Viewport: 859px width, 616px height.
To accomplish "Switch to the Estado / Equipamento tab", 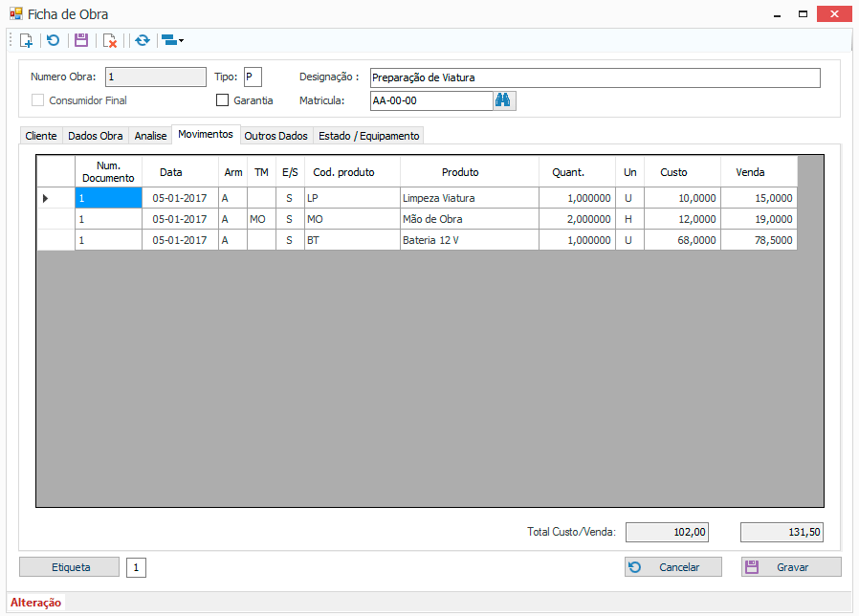I will 368,136.
